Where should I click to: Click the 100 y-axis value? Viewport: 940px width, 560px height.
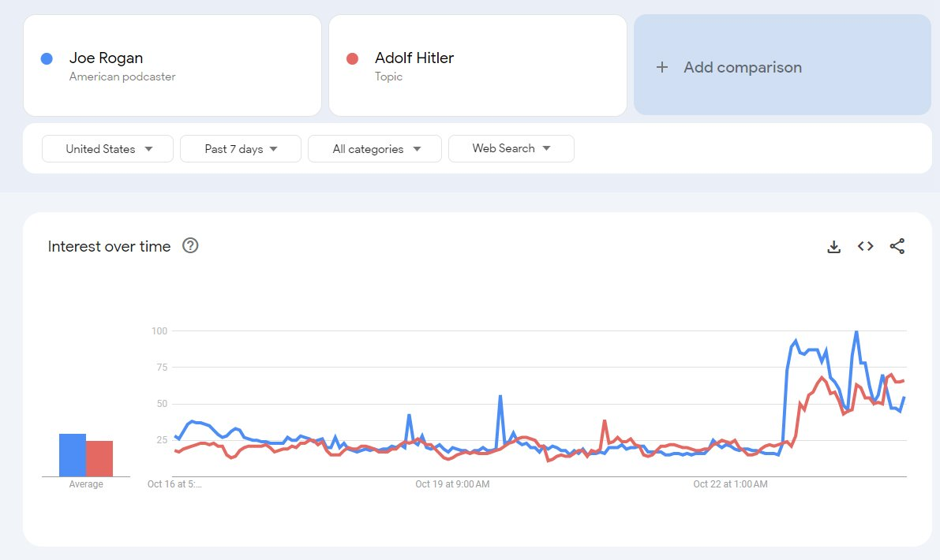coord(159,330)
